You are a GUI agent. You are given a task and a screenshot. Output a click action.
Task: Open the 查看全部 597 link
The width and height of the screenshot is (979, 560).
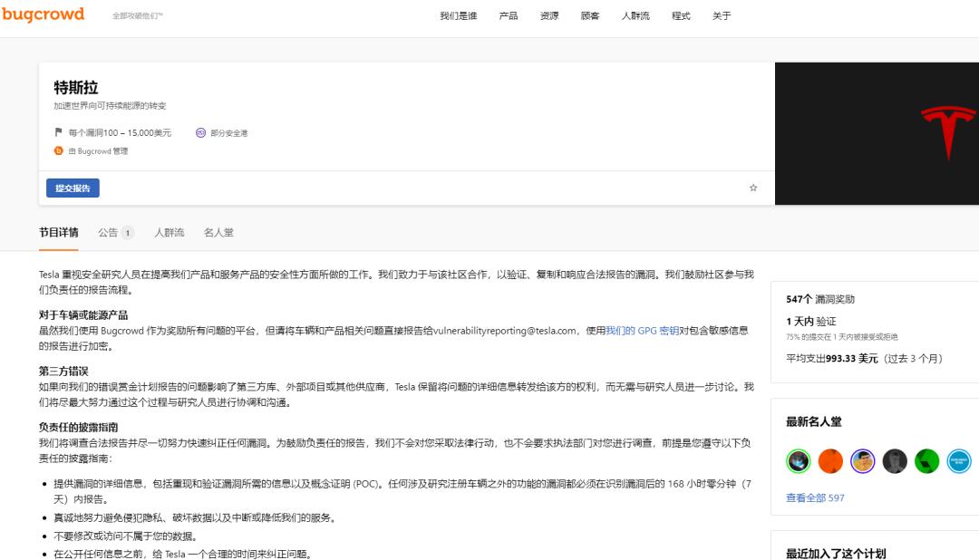pyautogui.click(x=814, y=497)
